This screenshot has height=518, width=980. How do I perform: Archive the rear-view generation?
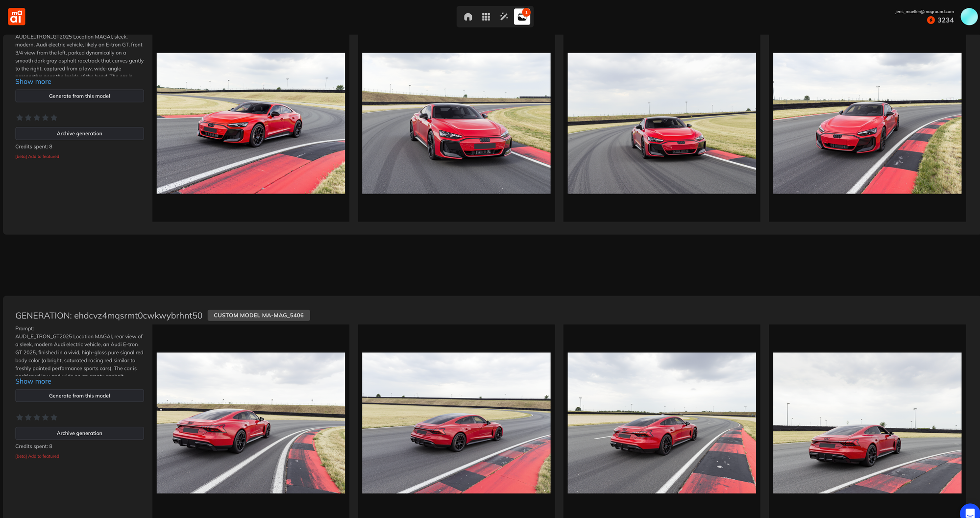coord(79,433)
